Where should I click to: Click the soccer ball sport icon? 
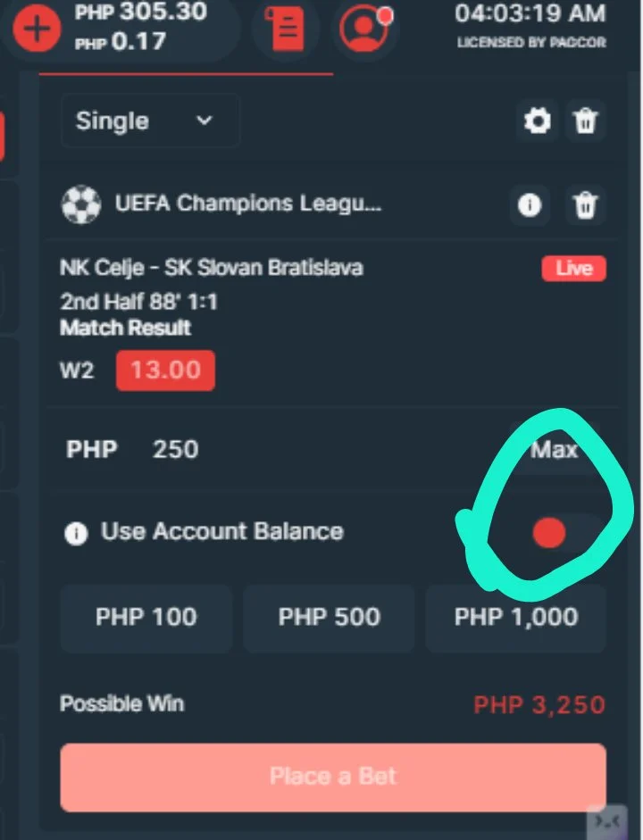coord(81,204)
